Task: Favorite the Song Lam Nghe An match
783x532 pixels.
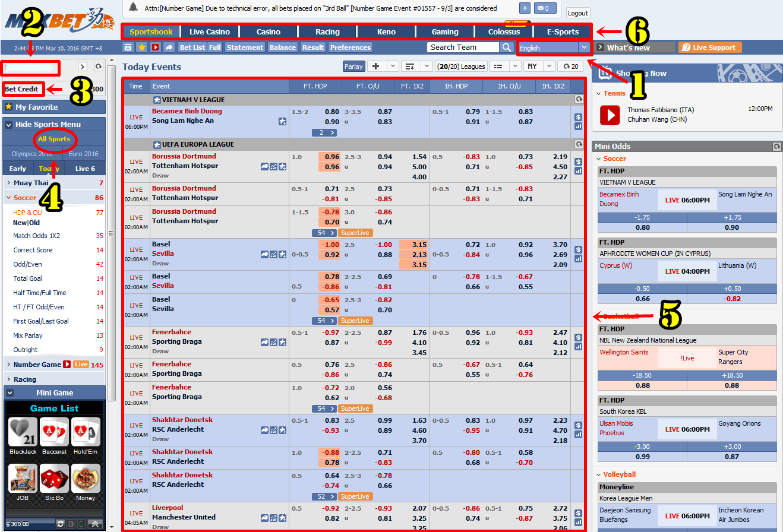Action: 283,121
